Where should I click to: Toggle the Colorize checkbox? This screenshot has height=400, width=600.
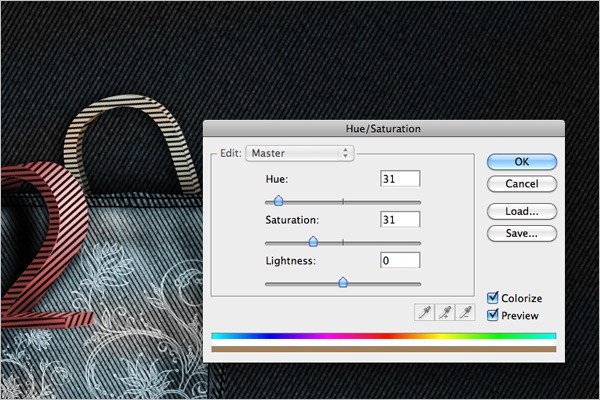point(492,298)
